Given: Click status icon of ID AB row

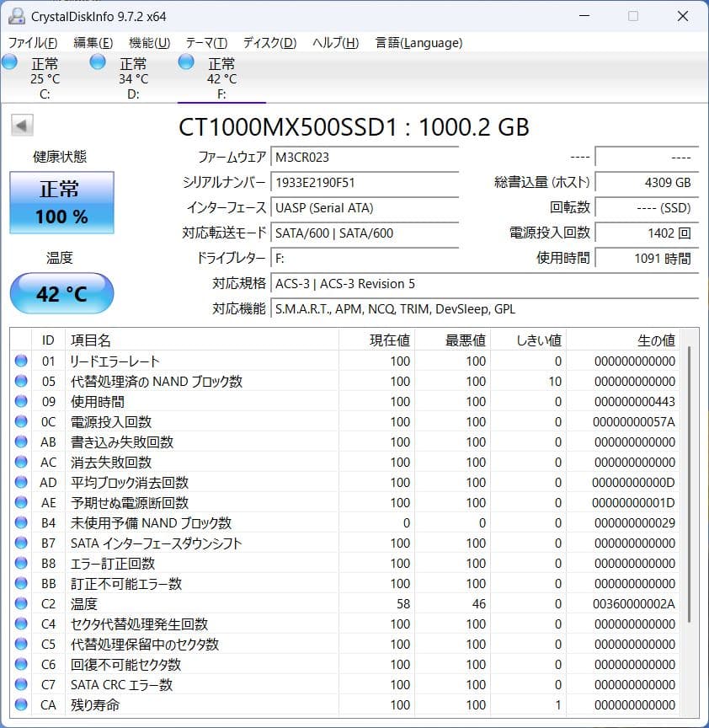Looking at the screenshot, I should [21, 442].
